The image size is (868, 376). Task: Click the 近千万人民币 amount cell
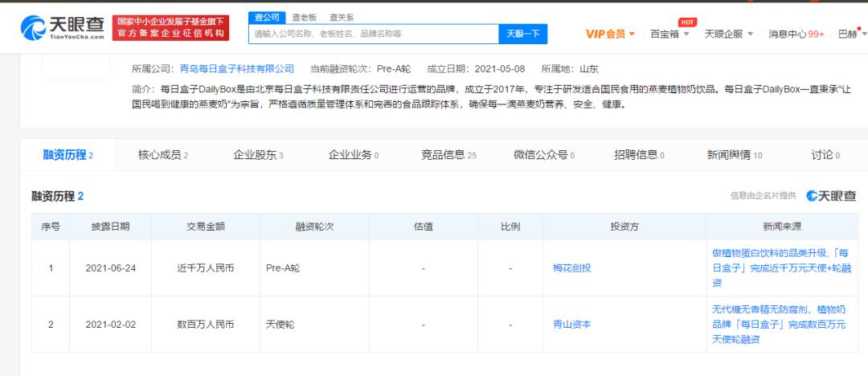206,268
